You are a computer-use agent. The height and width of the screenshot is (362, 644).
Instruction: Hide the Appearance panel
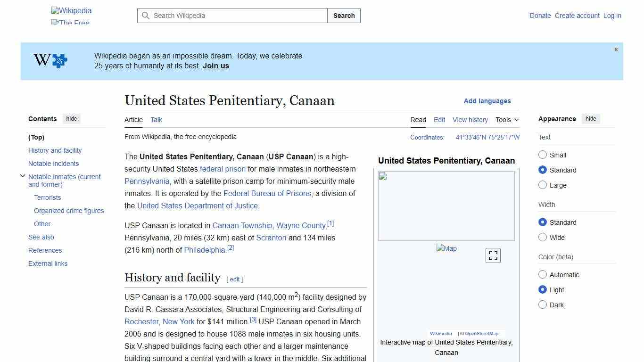591,118
